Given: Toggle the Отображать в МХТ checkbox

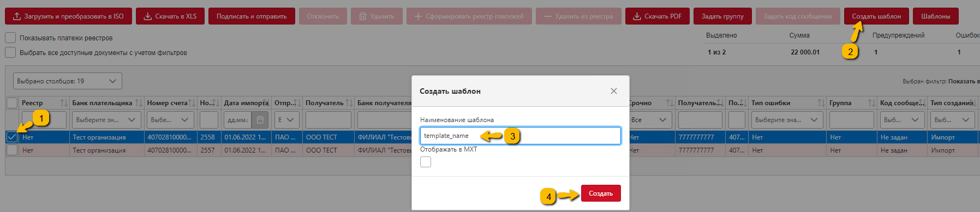Looking at the screenshot, I should point(426,162).
